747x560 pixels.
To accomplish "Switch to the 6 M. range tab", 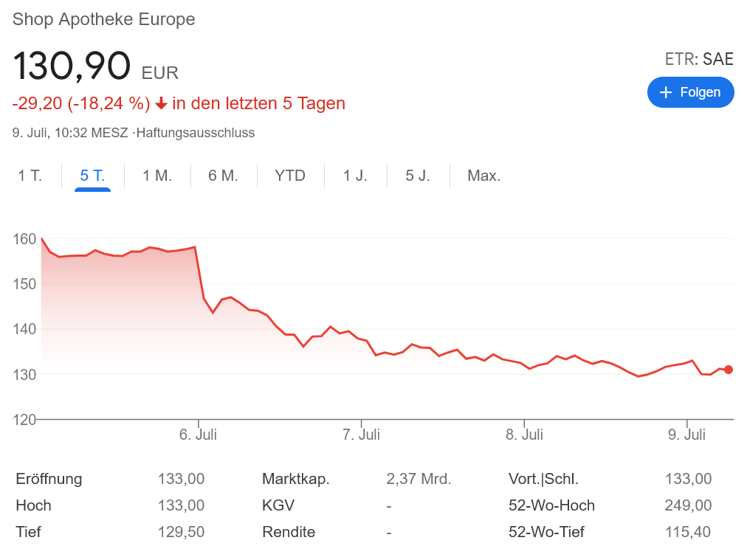I will click(223, 176).
